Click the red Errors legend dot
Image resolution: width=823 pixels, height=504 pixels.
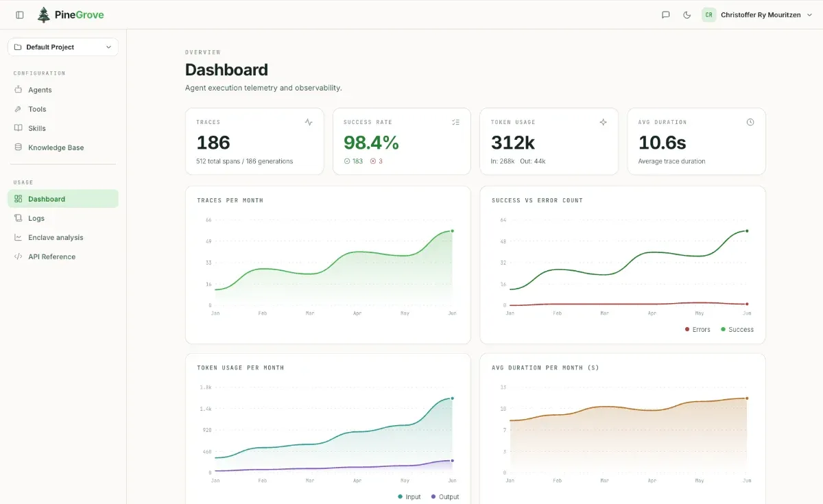click(x=687, y=330)
